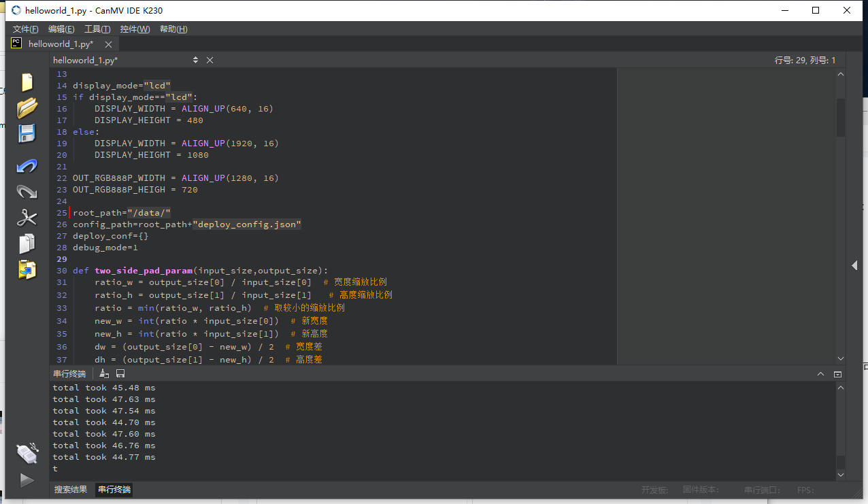Click the helloworld_1.py* document name in editor bar
This screenshot has height=504, width=868.
pyautogui.click(x=86, y=60)
